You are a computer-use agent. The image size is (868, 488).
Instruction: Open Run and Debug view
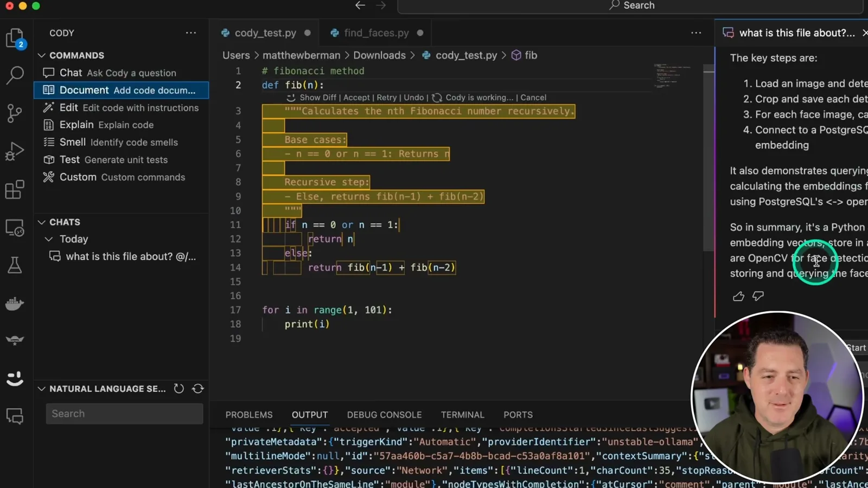click(x=15, y=151)
